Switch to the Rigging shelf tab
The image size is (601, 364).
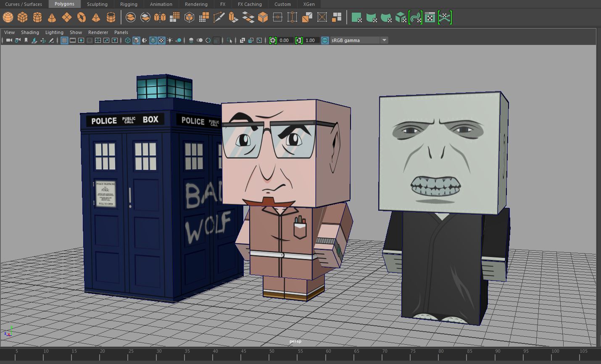pos(129,4)
